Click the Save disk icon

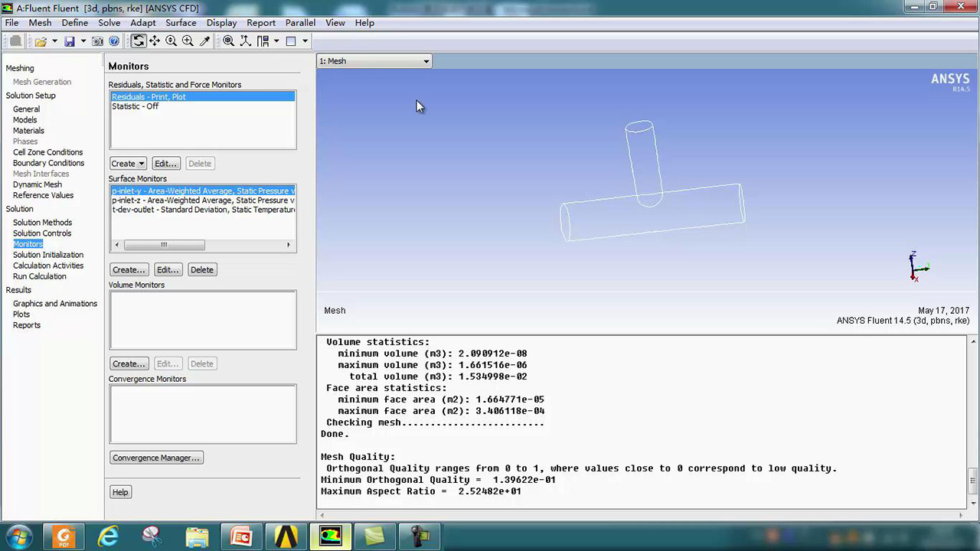[70, 41]
